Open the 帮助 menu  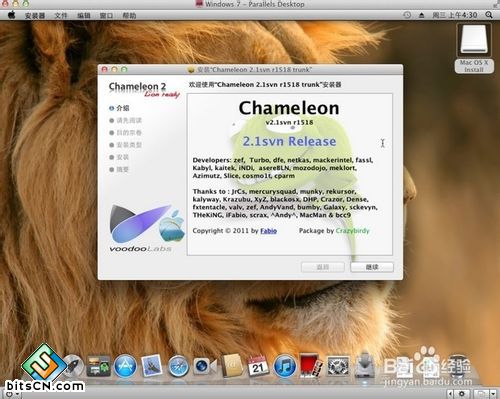click(x=129, y=15)
